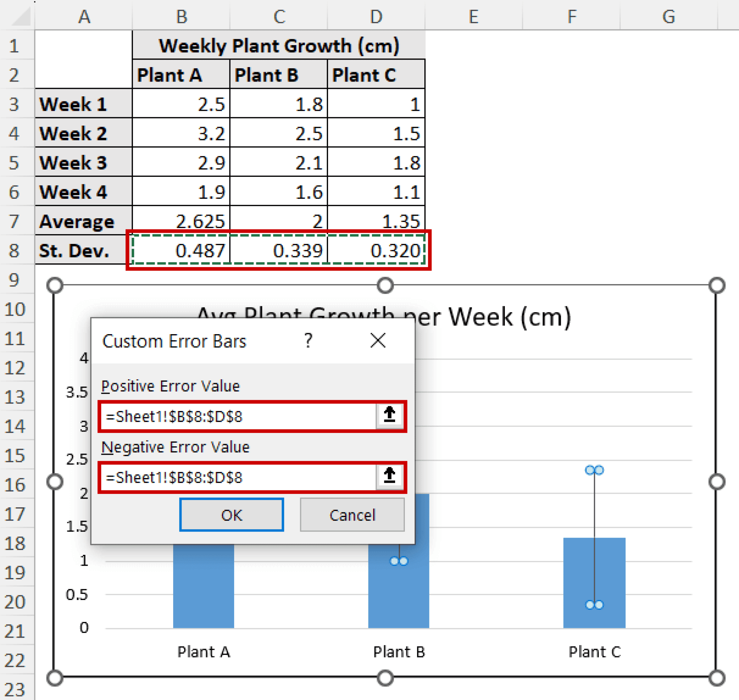Click right-middle chart resize handle
Image resolution: width=739 pixels, height=700 pixels.
tap(717, 482)
